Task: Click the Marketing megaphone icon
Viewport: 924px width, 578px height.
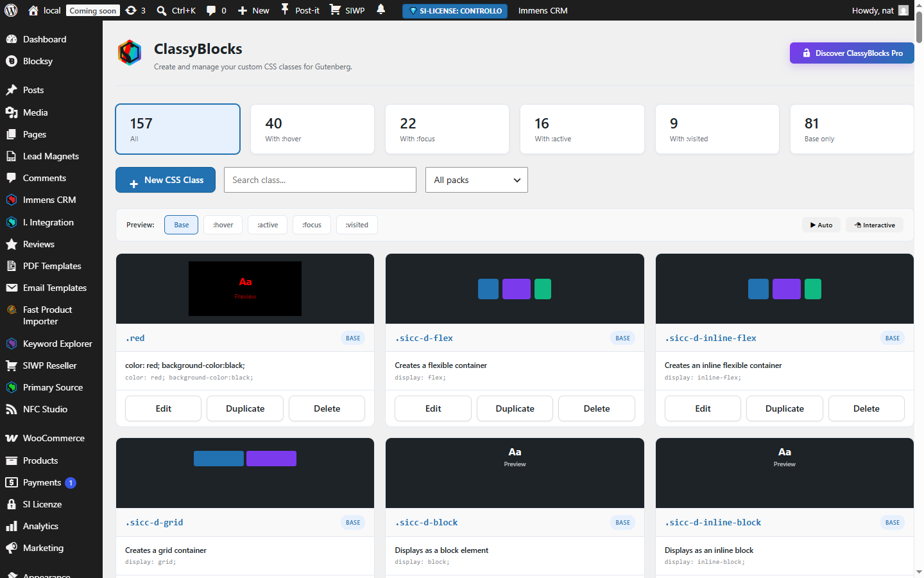Action: tap(12, 548)
